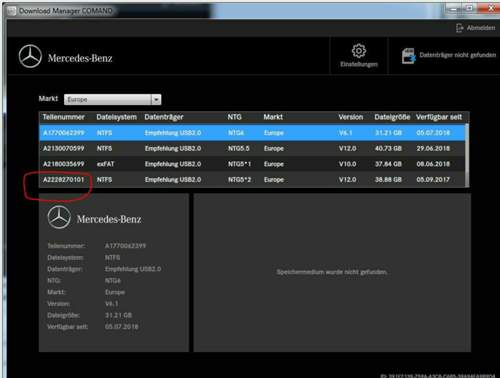Viewport: 500px width, 378px height.
Task: Click the Datenträger nicht gefunden storage icon
Action: click(x=408, y=56)
